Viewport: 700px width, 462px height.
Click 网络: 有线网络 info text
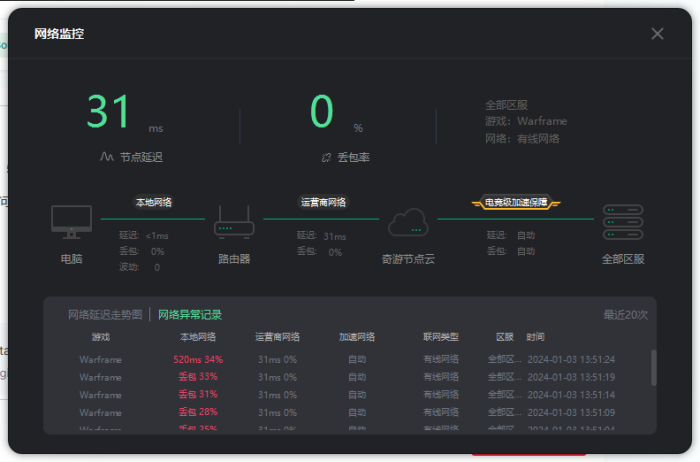pos(522,139)
